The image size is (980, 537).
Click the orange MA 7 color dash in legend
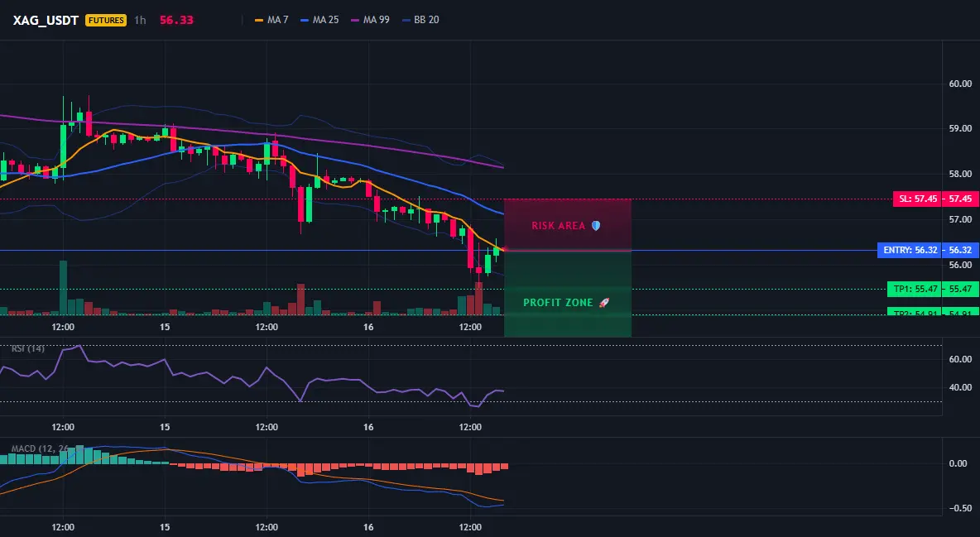[x=259, y=20]
